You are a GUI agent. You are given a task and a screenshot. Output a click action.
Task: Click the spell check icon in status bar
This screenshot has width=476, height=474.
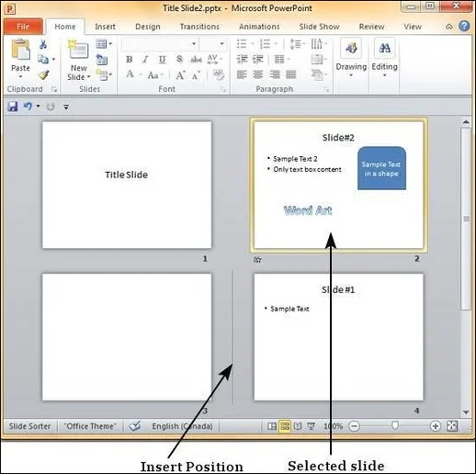coord(135,425)
